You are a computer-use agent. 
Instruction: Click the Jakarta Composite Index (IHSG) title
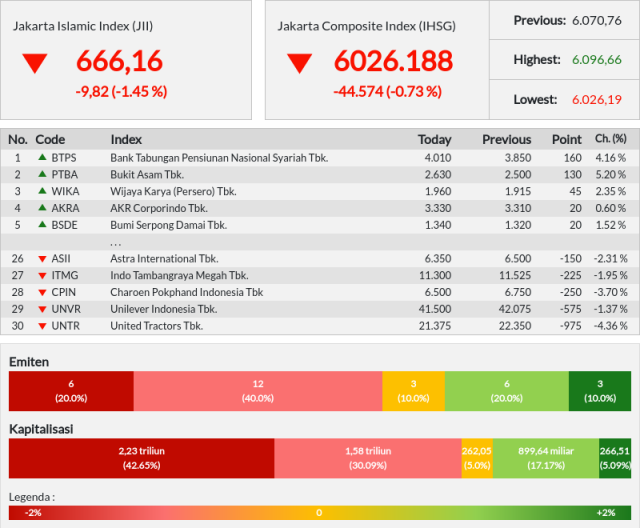tap(367, 26)
